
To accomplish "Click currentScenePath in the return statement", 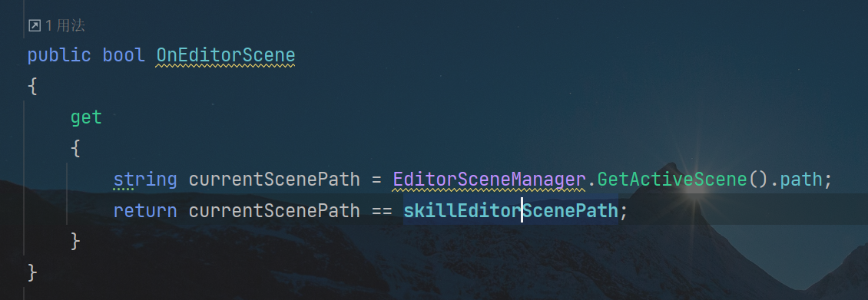I will pos(274,210).
